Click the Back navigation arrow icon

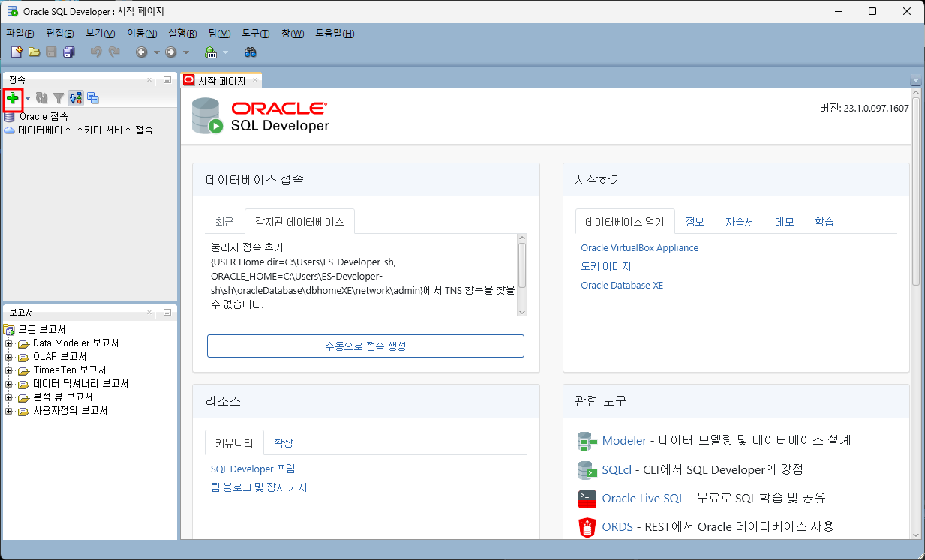pyautogui.click(x=141, y=52)
